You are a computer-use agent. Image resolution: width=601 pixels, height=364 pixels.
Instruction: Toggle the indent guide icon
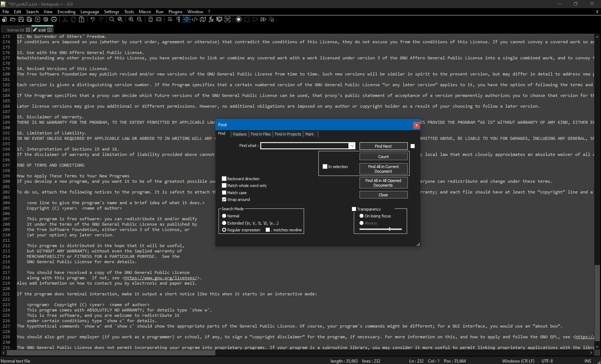point(186,19)
